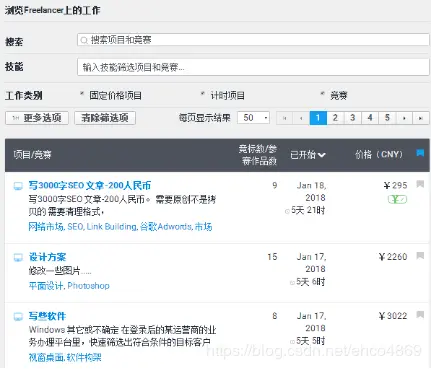Click the Link Building skill tag
Viewport: 431px width, 369px height.
click(112, 227)
